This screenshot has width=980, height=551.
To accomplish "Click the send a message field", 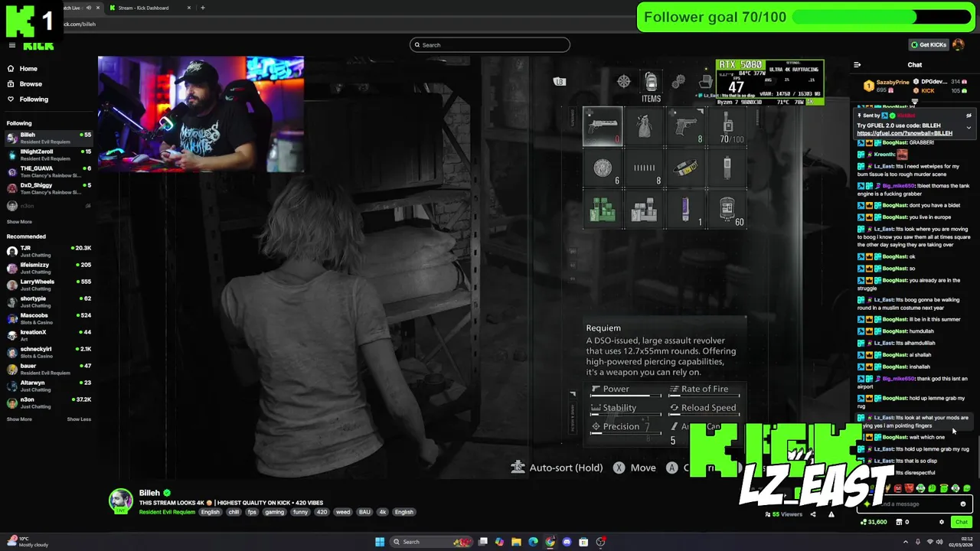I will click(915, 504).
